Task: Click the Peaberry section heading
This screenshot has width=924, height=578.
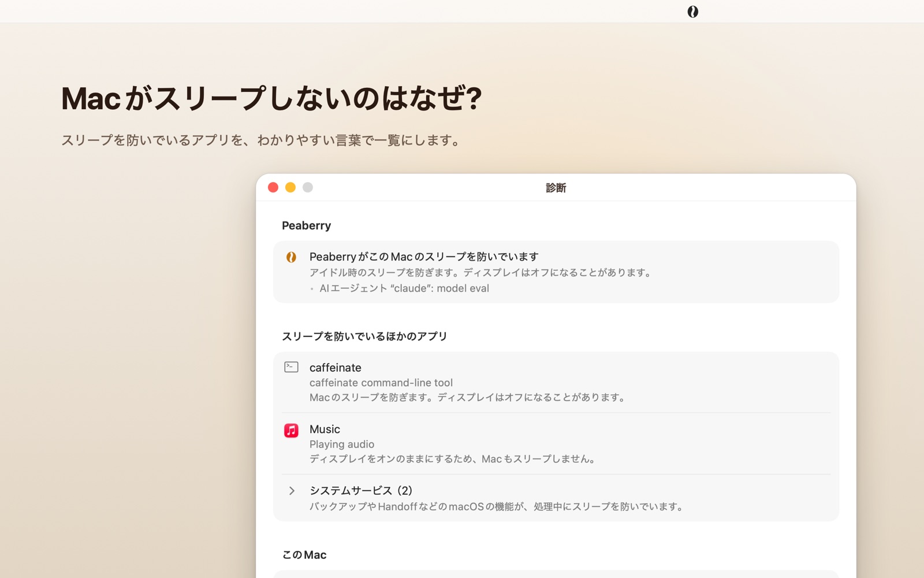Action: point(306,225)
